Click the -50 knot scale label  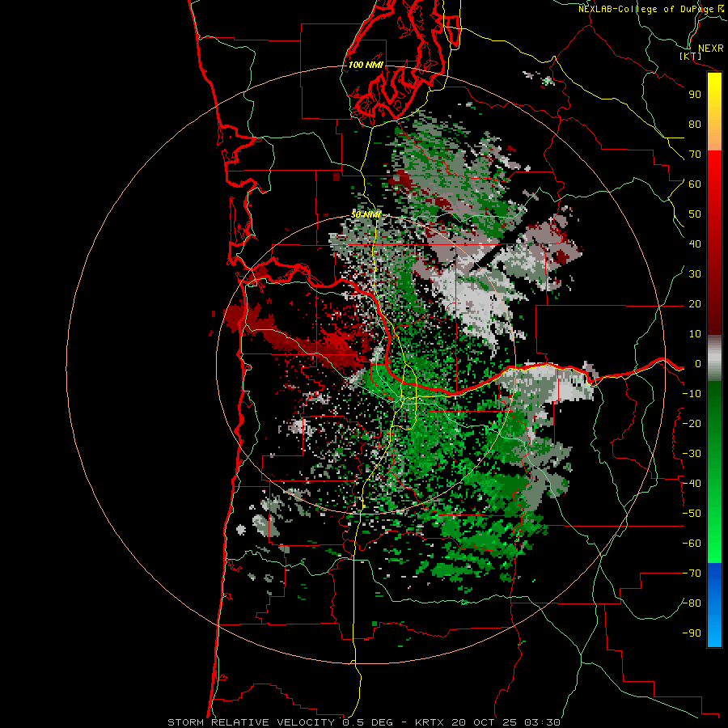coord(692,514)
